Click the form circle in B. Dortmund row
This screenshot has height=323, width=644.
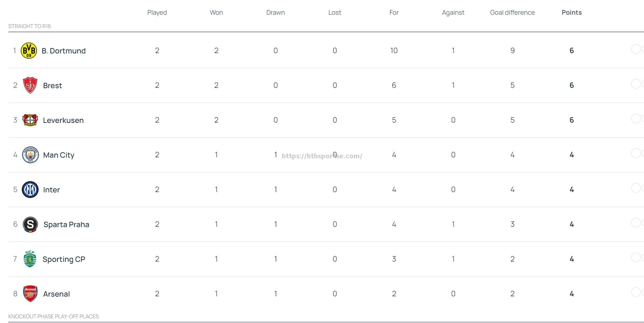coord(636,49)
